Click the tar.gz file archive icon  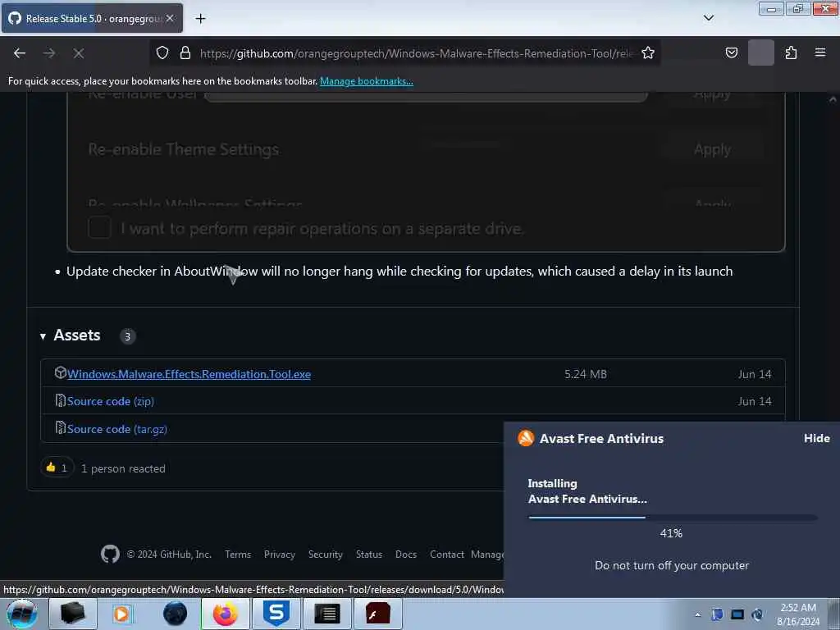(61, 428)
